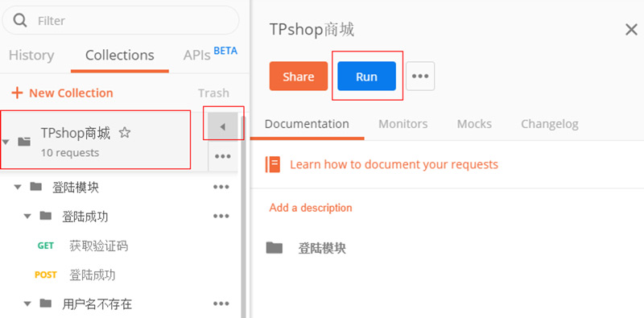Switch to the History tab
The width and height of the screenshot is (644, 318).
point(31,56)
